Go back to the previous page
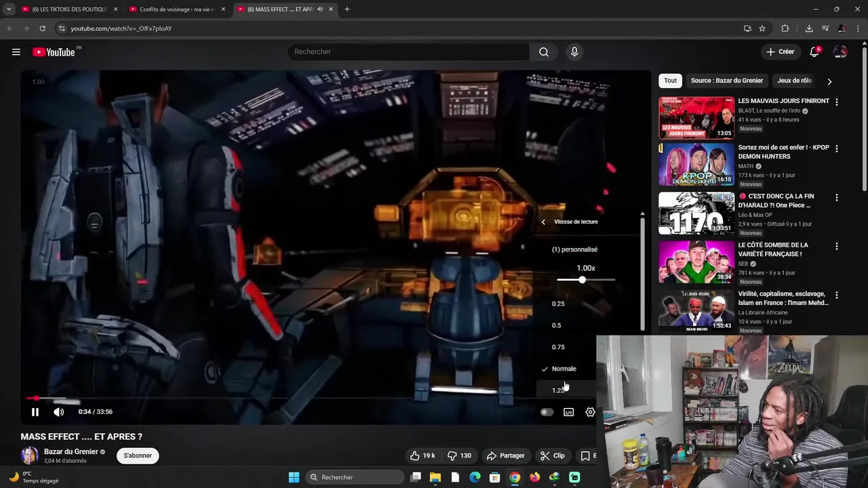This screenshot has width=868, height=488. [x=9, y=28]
